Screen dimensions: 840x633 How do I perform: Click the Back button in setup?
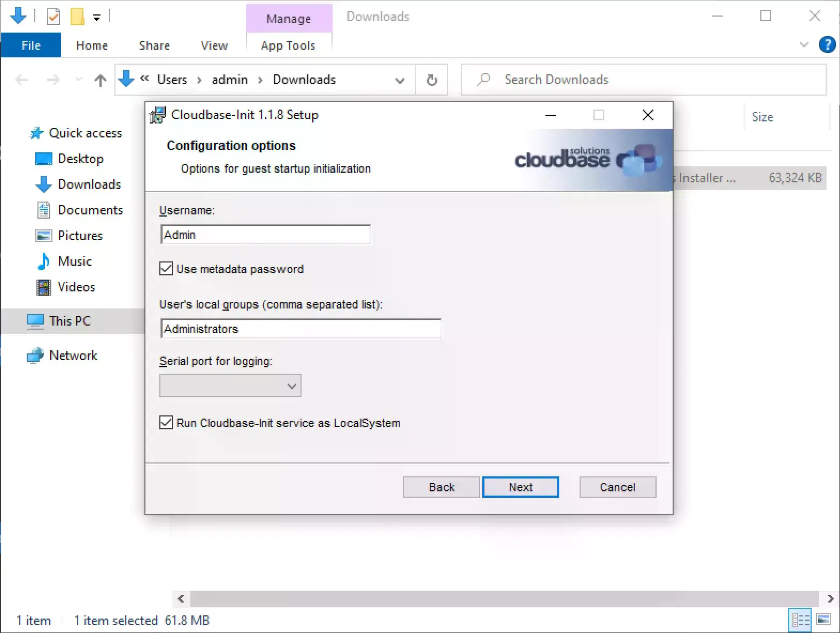[x=442, y=487]
